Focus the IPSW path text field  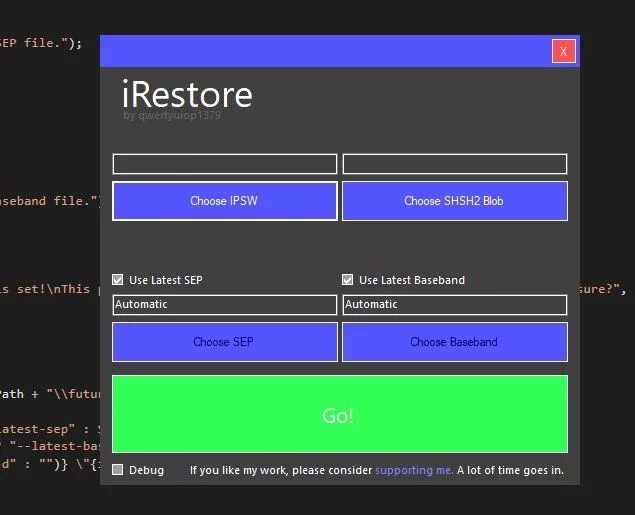tap(225, 164)
